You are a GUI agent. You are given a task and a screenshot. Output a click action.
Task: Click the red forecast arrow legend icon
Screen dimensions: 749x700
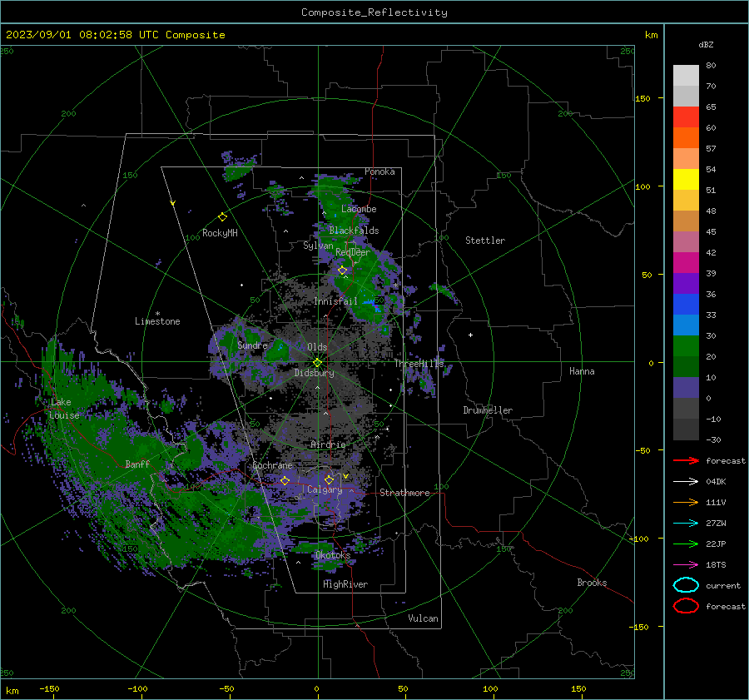tap(686, 460)
